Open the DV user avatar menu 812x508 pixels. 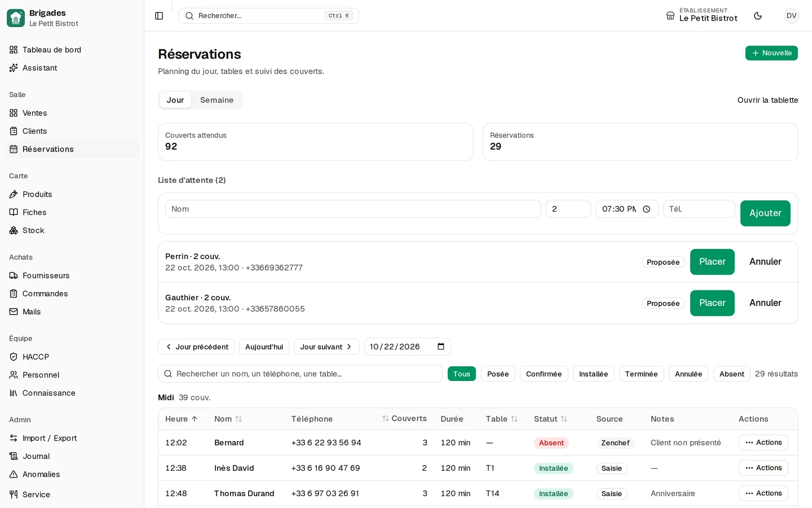791,16
